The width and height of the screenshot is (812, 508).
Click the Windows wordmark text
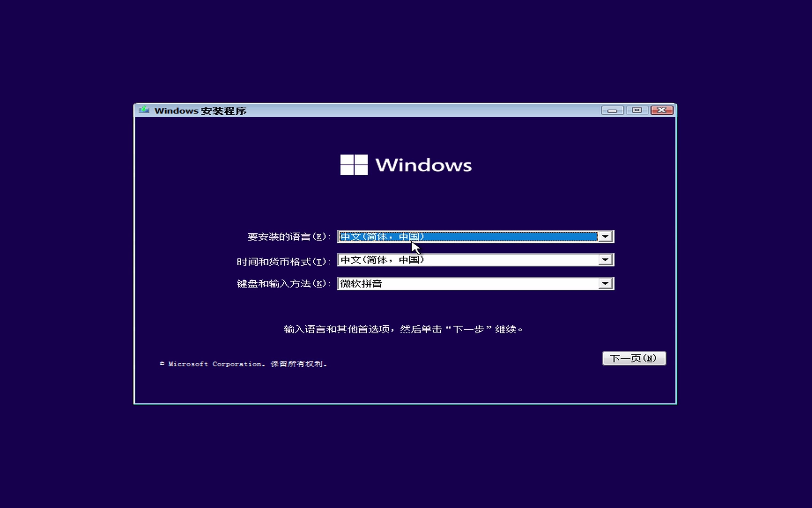(x=423, y=165)
